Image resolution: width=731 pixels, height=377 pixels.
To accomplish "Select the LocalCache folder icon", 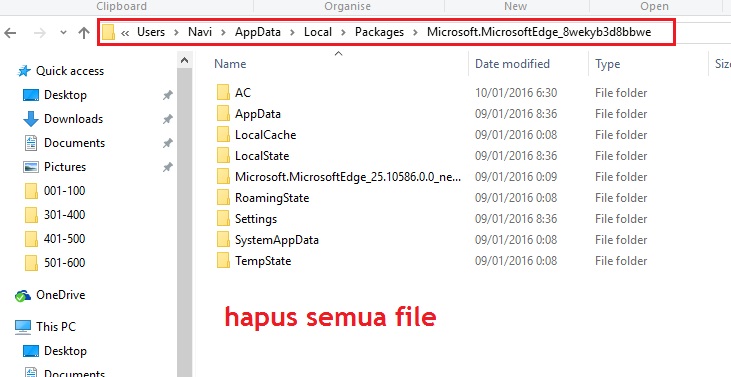I will pos(223,135).
